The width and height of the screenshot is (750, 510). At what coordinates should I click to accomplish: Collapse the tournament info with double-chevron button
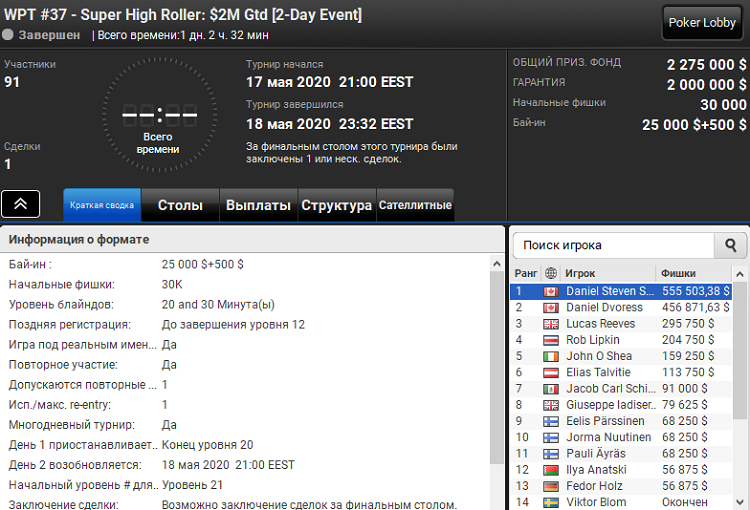point(21,204)
